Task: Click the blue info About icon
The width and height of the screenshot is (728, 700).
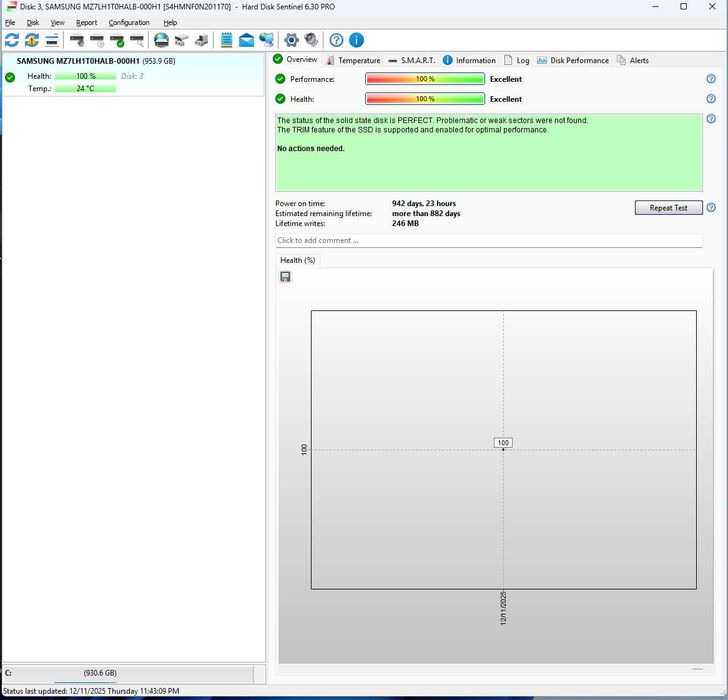Action: [356, 40]
